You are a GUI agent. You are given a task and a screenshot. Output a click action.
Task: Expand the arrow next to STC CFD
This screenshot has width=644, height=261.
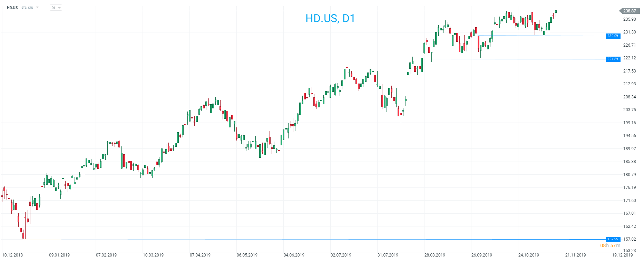pyautogui.click(x=37, y=7)
